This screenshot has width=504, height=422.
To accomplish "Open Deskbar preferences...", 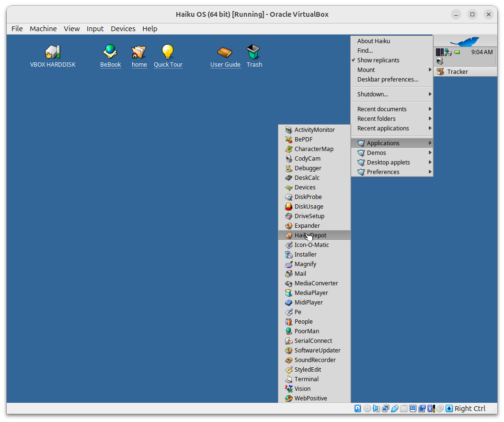I will click(392, 80).
